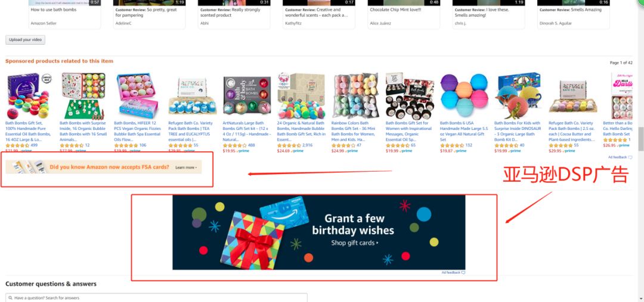Click the Upload your video button
This screenshot has height=302, width=644.
tap(25, 40)
